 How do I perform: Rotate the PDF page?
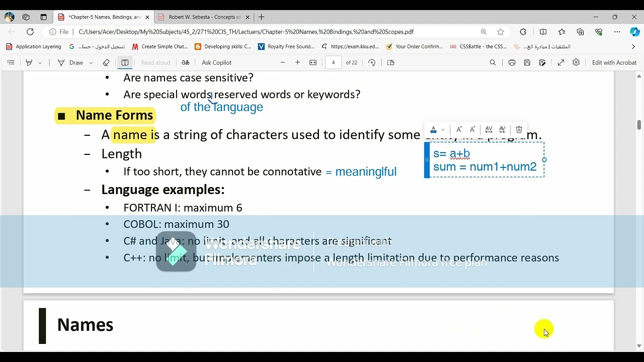(372, 63)
